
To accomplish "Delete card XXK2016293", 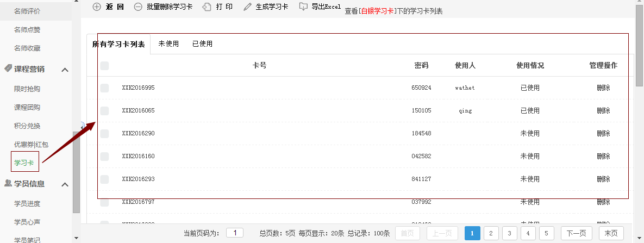I will click(x=603, y=179).
